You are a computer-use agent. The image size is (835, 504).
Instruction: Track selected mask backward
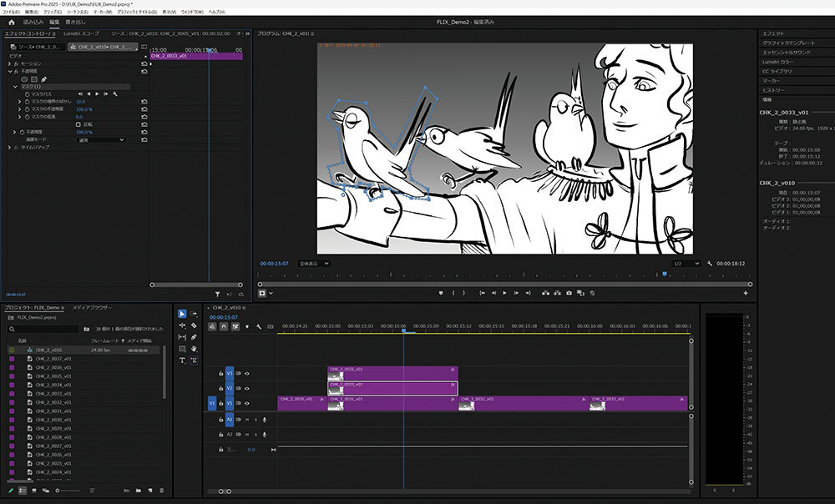coord(89,93)
